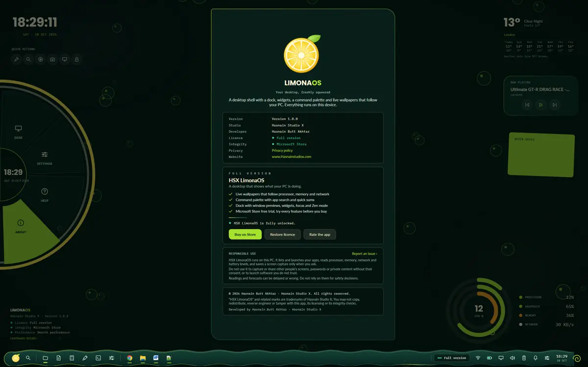Viewport: 588px width, 367px height.
Task: Lock the desktop with the padlock icon
Action: (76, 59)
